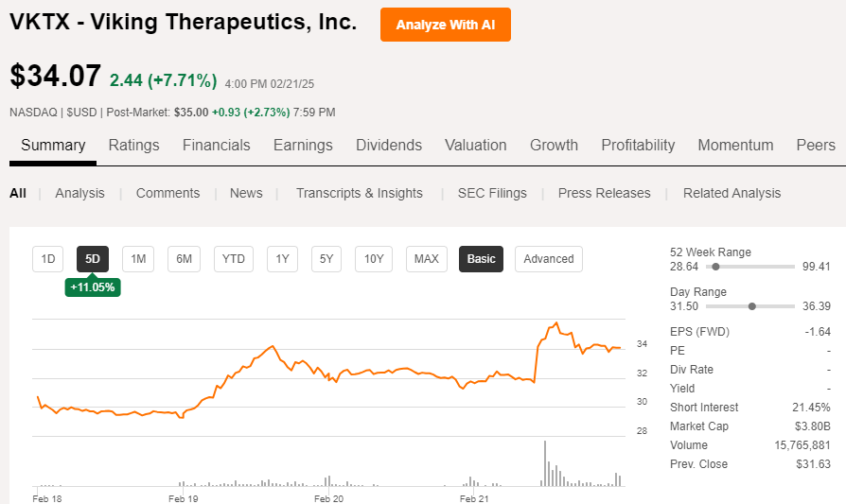Select the 1D chart range
Viewport: 846px width, 504px height.
(x=48, y=258)
